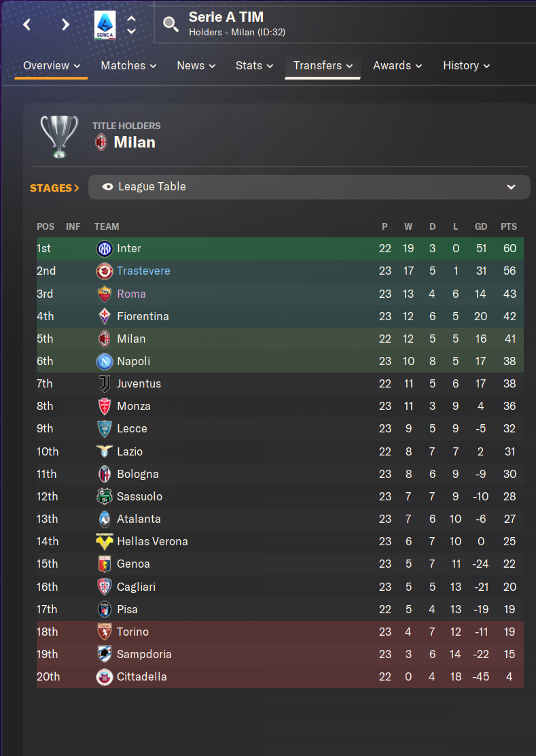Click the Hellas Verona club badge
The width and height of the screenshot is (536, 756).
[x=105, y=541]
